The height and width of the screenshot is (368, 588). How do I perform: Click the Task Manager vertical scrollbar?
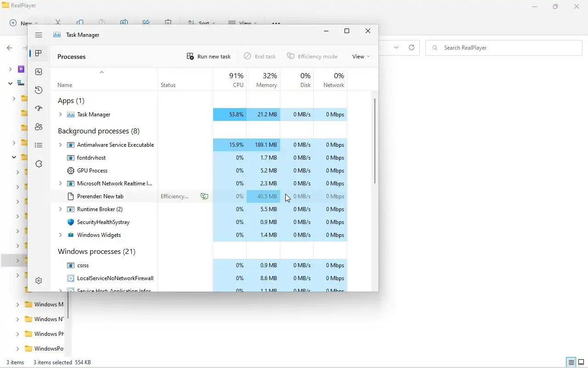pos(375,141)
